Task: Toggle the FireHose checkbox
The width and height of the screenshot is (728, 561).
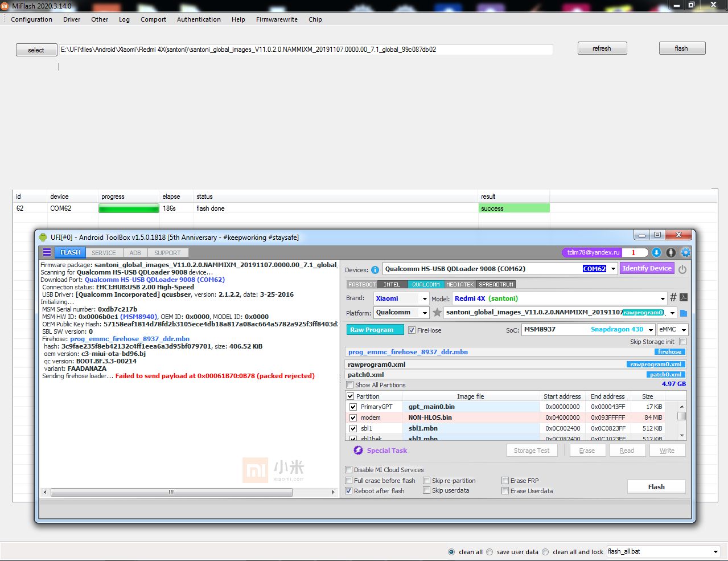Action: pyautogui.click(x=412, y=330)
